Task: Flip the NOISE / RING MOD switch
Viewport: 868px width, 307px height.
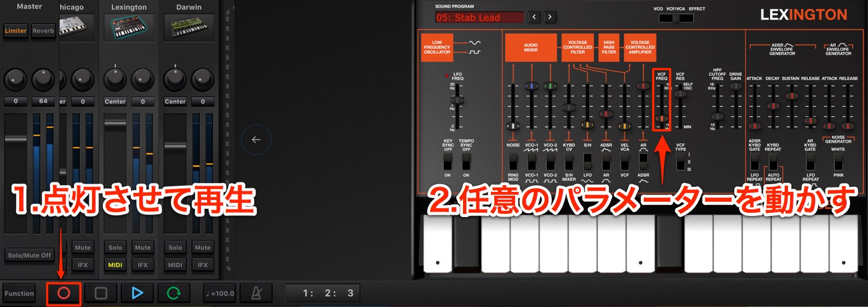Action: coord(513,162)
